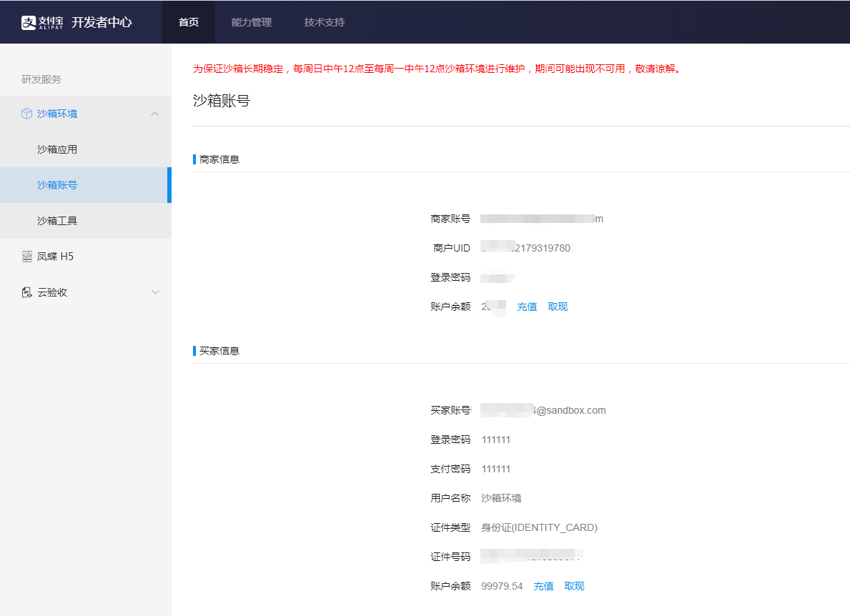Click the 开发者中心 title text
The height and width of the screenshot is (616, 850).
102,22
